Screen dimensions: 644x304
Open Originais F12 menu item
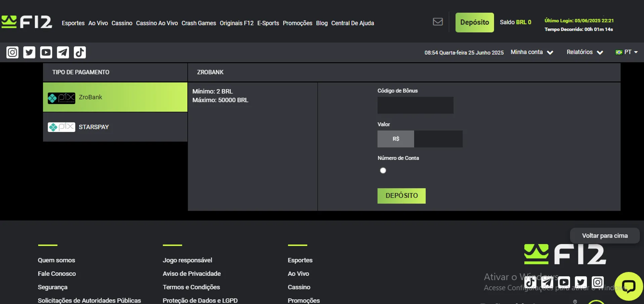coord(237,23)
